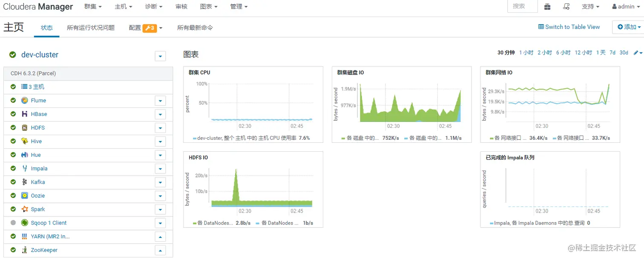Click Switch to Table View link
This screenshot has height=260, width=644.
pyautogui.click(x=569, y=27)
